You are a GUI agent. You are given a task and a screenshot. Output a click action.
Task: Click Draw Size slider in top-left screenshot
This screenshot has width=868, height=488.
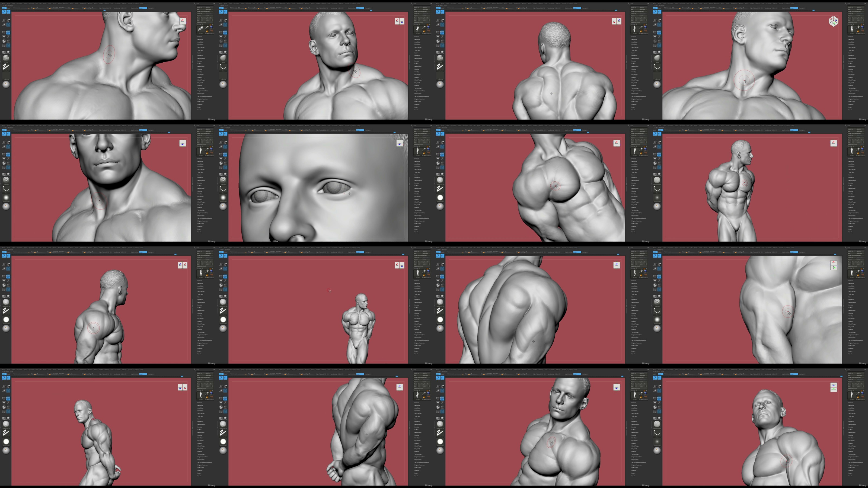(x=53, y=8)
